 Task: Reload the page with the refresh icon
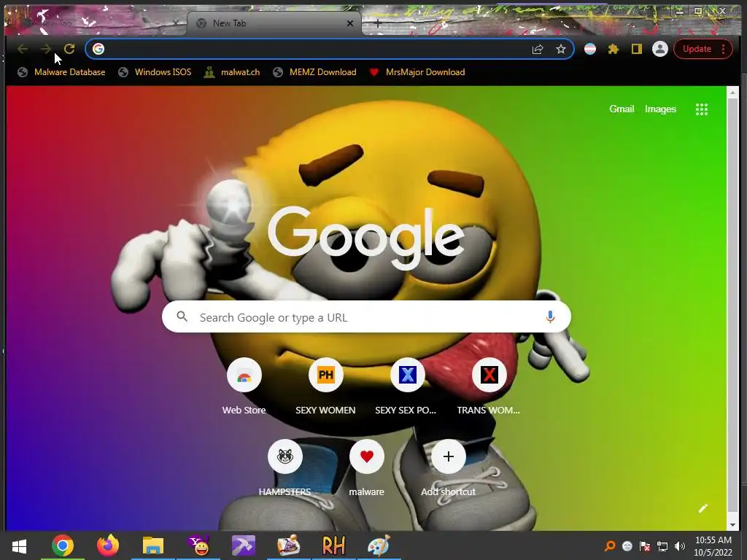click(x=69, y=49)
